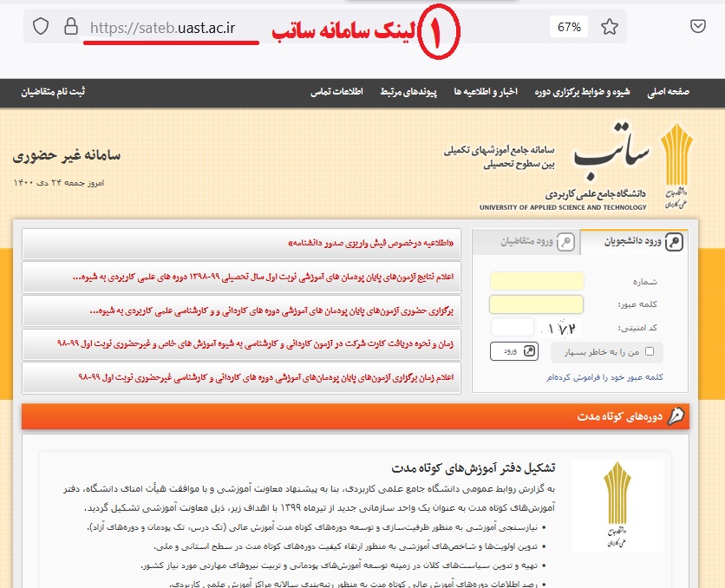Switch to the ورود متقاضیان tab

(x=529, y=242)
